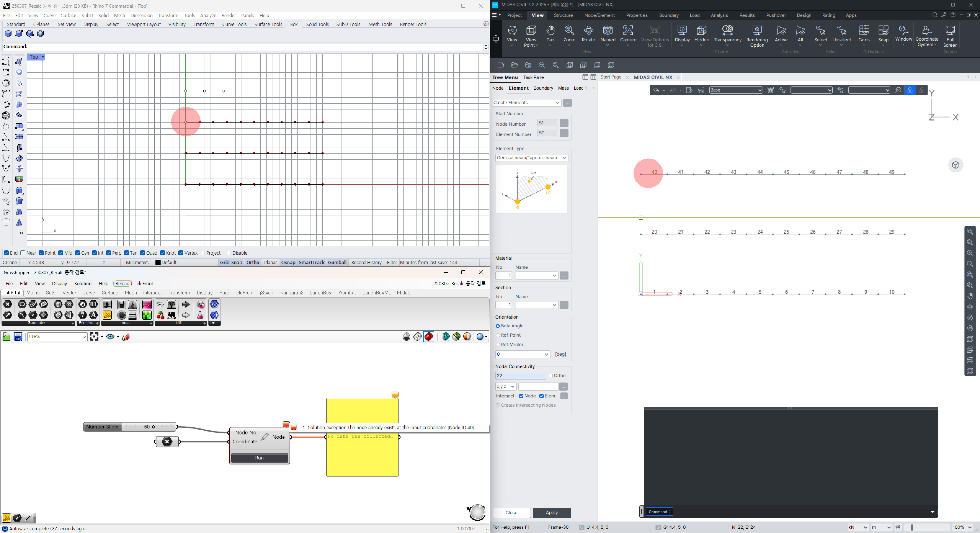Screen dimensions: 980x533
Task: Open the Material Name dropdown
Action: (536, 275)
